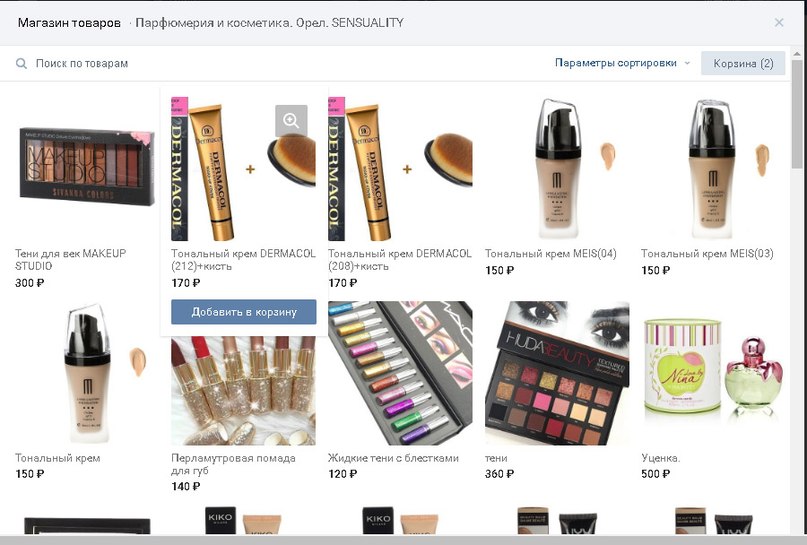
Task: Open Тональный крем MEIS(04) product link
Action: click(x=551, y=253)
